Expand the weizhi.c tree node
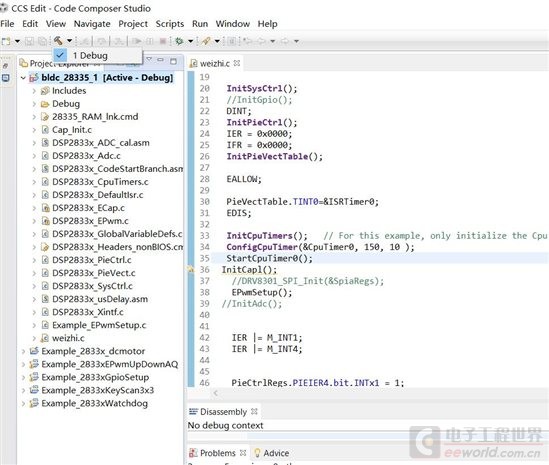The height and width of the screenshot is (465, 549). click(x=34, y=338)
